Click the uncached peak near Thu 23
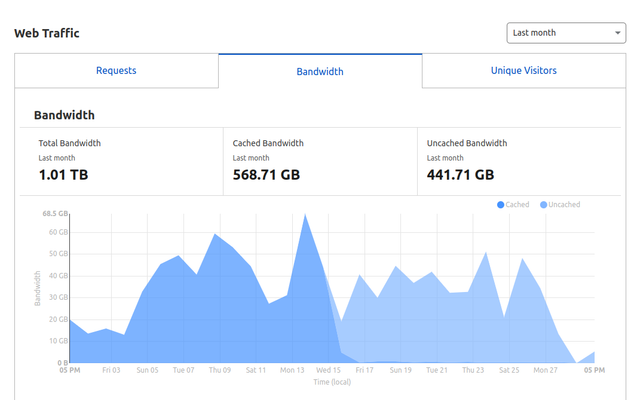This screenshot has height=400, width=640. 486,253
